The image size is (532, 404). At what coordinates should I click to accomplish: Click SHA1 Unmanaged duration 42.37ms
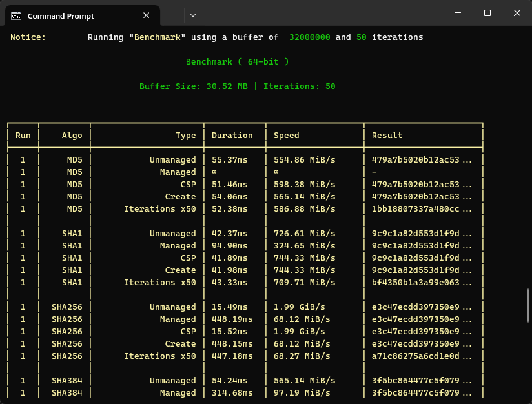(230, 234)
